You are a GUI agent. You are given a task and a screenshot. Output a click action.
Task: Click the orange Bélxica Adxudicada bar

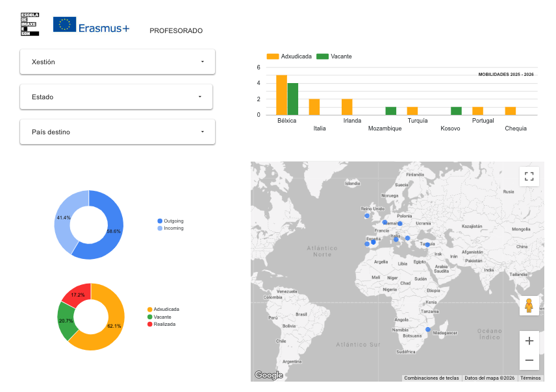[x=281, y=95]
